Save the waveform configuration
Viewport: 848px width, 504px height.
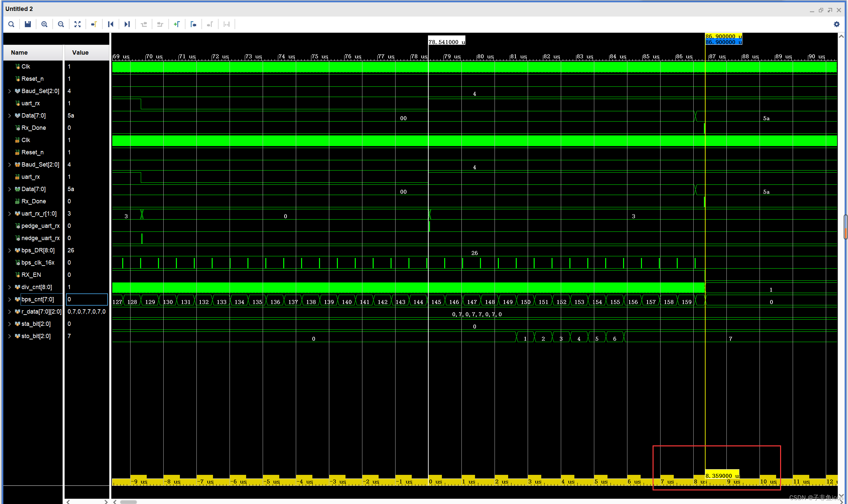pos(28,24)
